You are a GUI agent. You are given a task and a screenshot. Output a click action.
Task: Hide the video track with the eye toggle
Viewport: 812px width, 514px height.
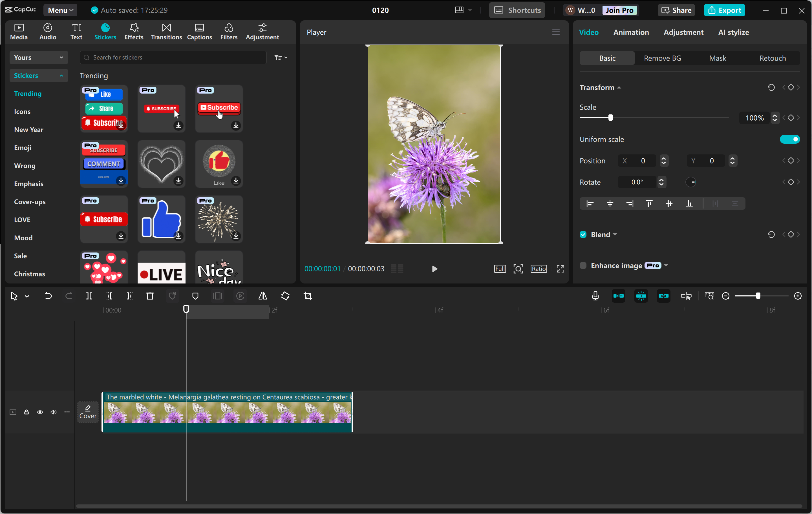pyautogui.click(x=40, y=412)
